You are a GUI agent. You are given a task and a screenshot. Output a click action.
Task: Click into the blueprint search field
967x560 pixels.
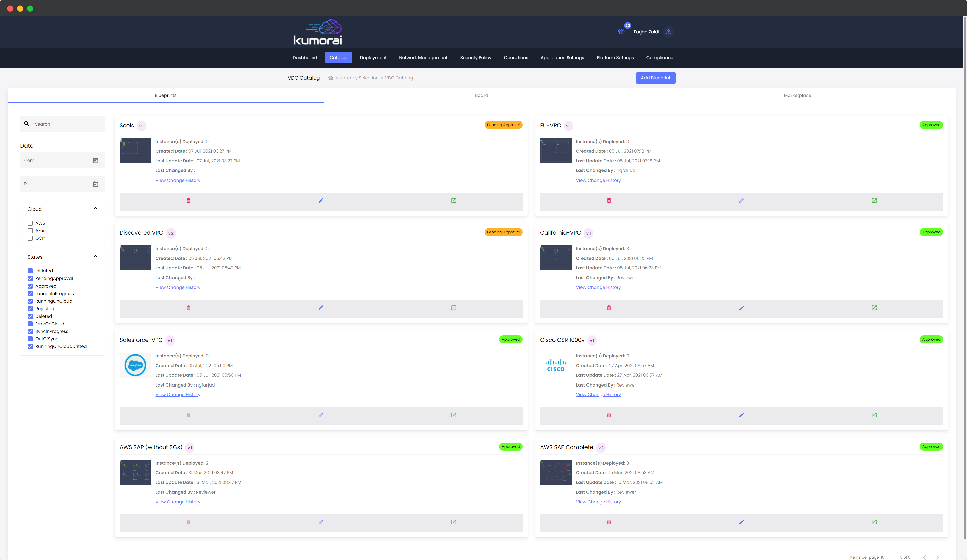click(x=61, y=123)
